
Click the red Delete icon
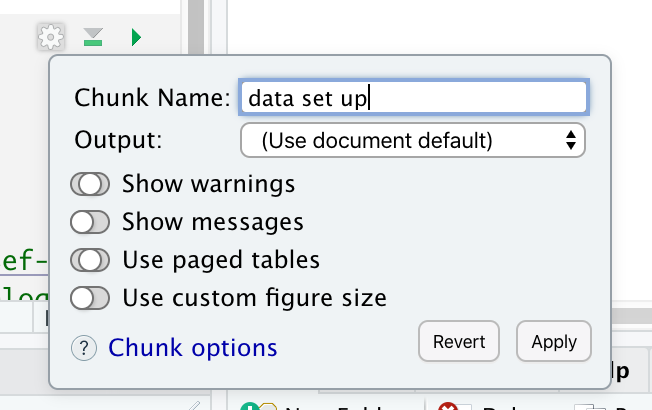click(449, 405)
